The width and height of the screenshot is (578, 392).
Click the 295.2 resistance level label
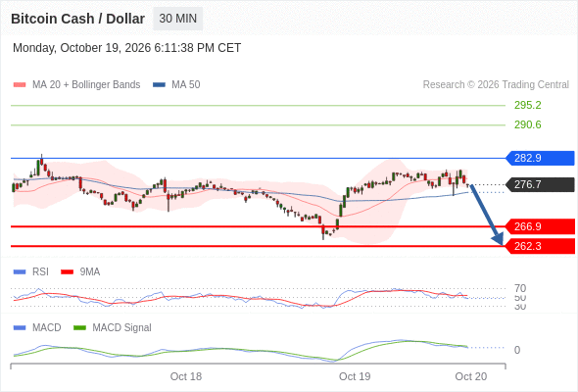click(528, 105)
